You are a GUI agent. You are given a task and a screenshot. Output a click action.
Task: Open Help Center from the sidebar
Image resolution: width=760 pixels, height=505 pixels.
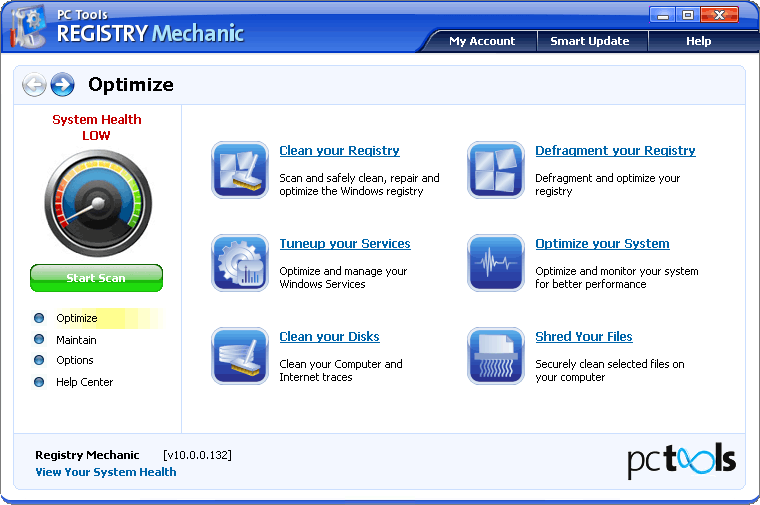[x=84, y=382]
